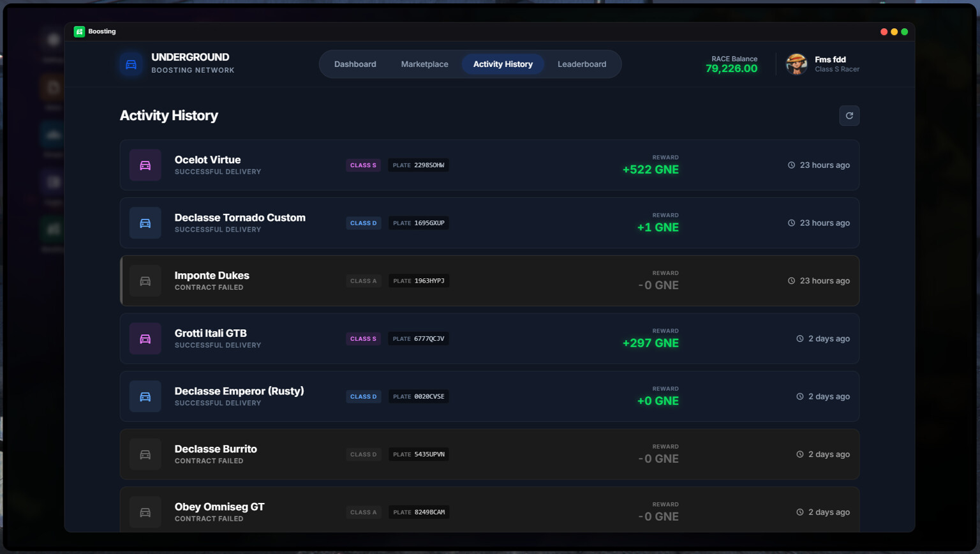Click the clock icon in Declasse Burrito row
980x554 pixels.
(x=799, y=454)
